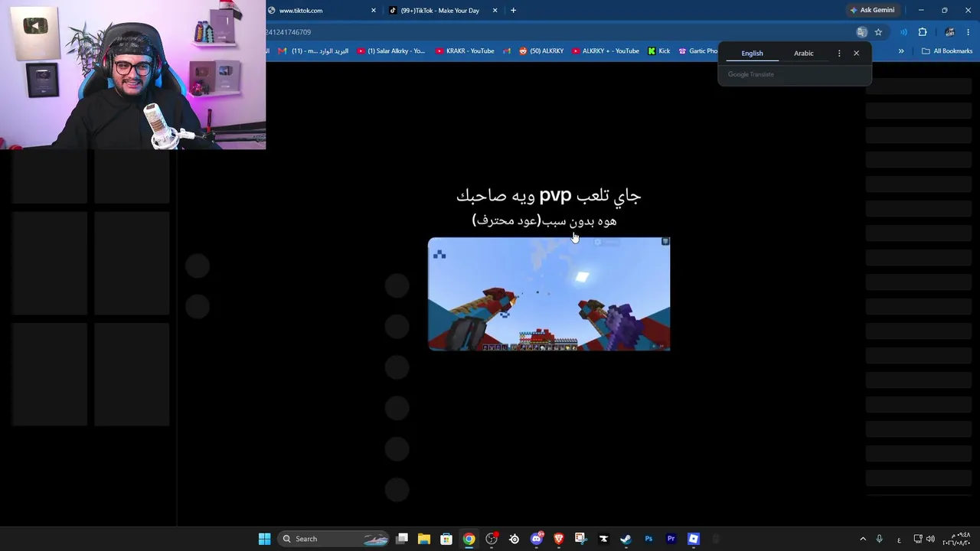The height and width of the screenshot is (551, 980).
Task: Show hidden system tray icons
Action: click(863, 539)
